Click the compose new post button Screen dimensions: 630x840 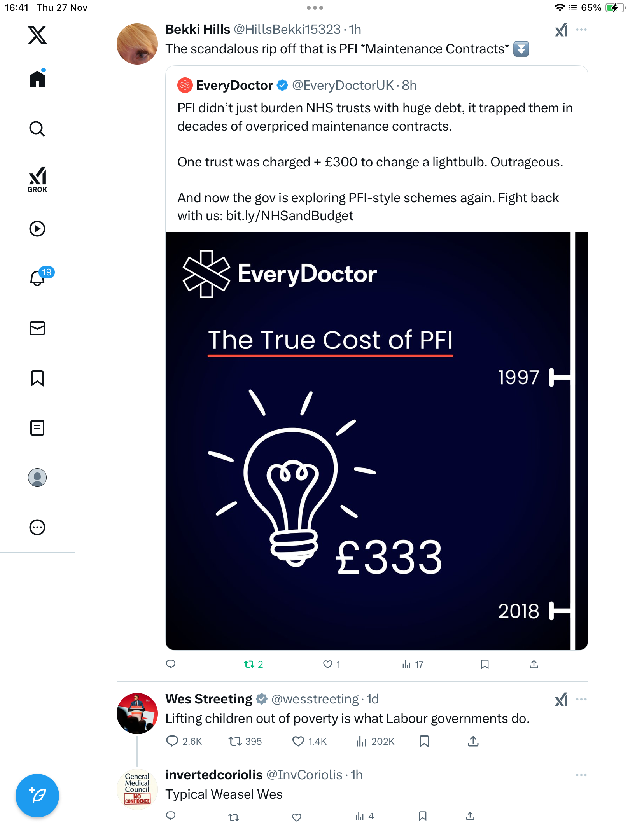pyautogui.click(x=37, y=796)
